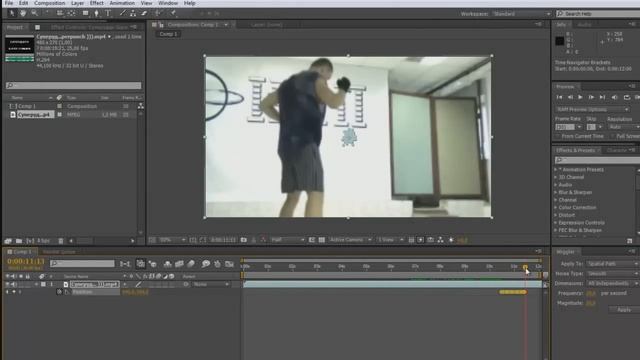The image size is (640, 360).
Task: Open the Workspace Standard dropdown
Action: pyautogui.click(x=521, y=14)
